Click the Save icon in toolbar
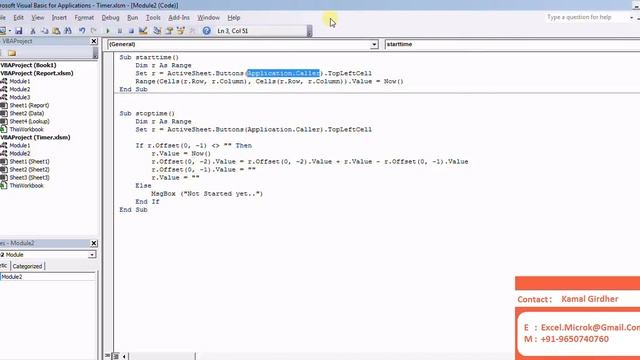This screenshot has width=640, height=360. click(19, 31)
